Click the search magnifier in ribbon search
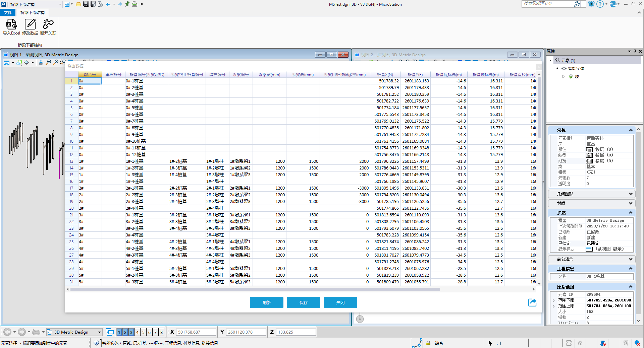644x348 pixels. (x=577, y=4)
